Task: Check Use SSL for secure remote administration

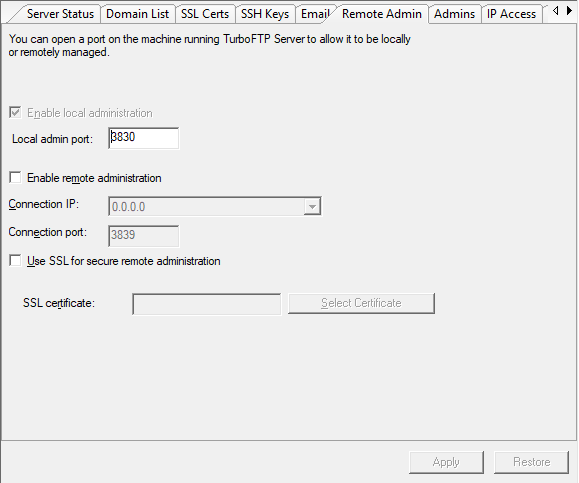Action: (15, 261)
